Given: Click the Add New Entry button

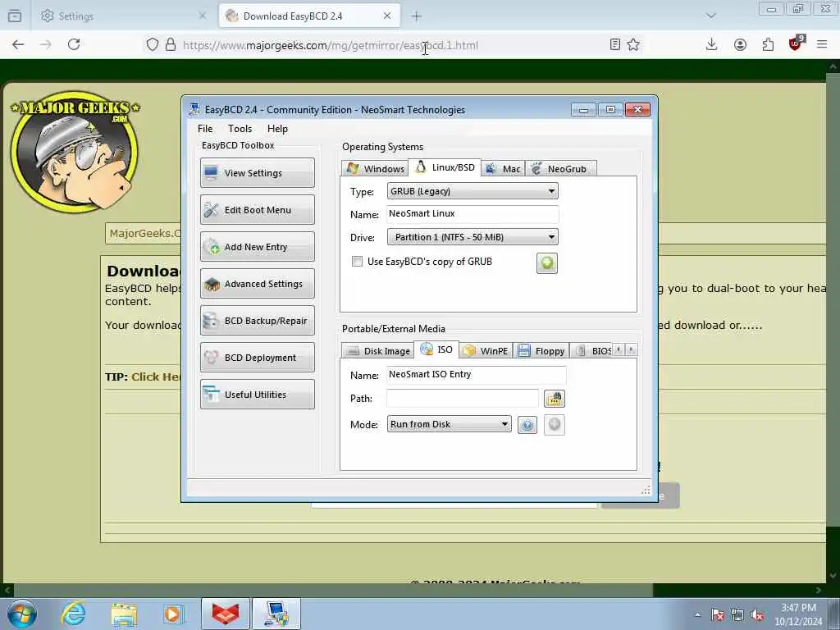Looking at the screenshot, I should point(257,246).
